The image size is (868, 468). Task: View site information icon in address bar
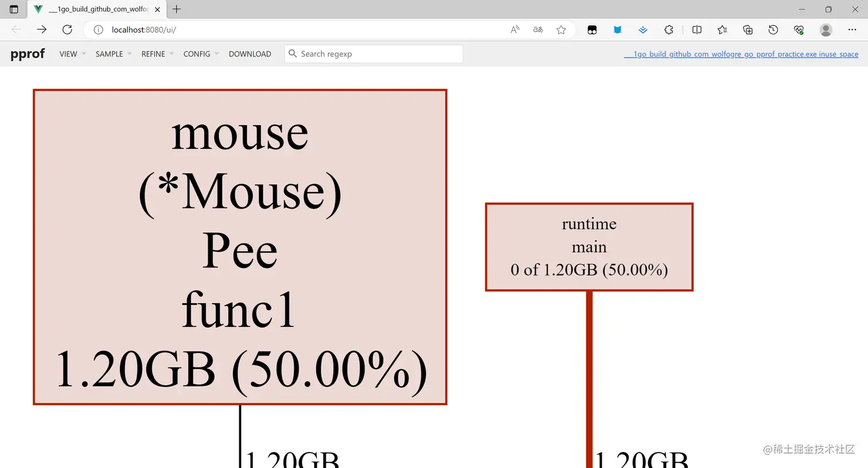[98, 30]
